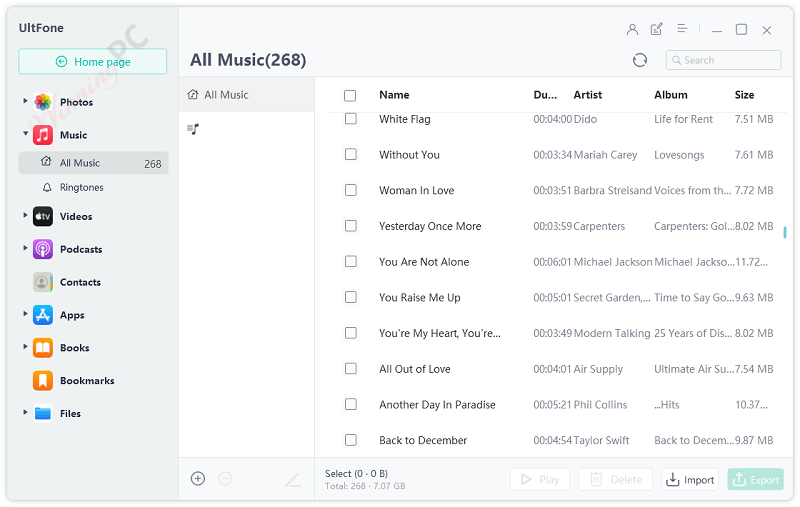Click the Import button
This screenshot has width=800, height=507.
(690, 480)
